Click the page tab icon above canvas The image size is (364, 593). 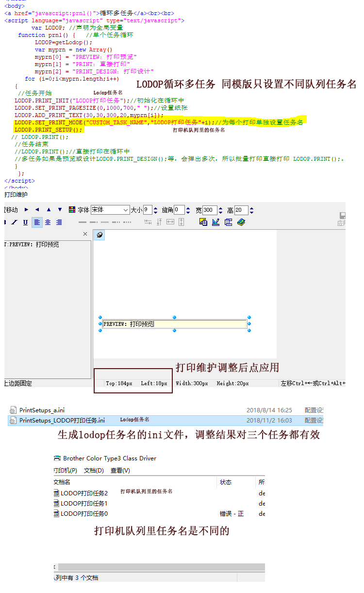99,235
